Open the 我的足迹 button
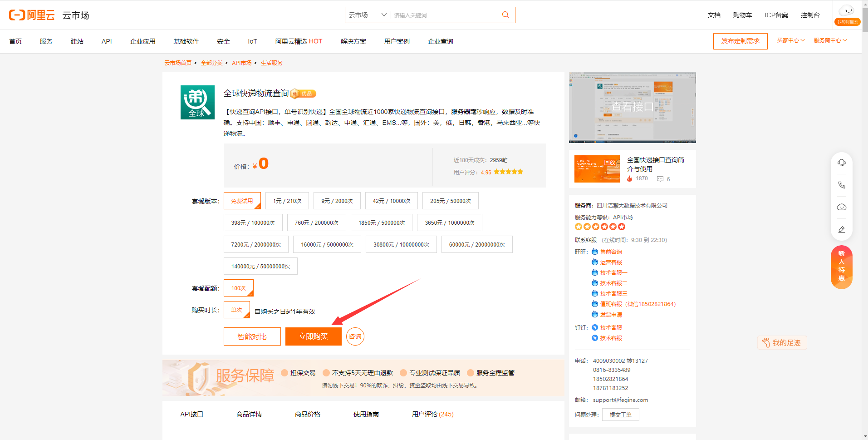This screenshot has height=440, width=868. 782,343
